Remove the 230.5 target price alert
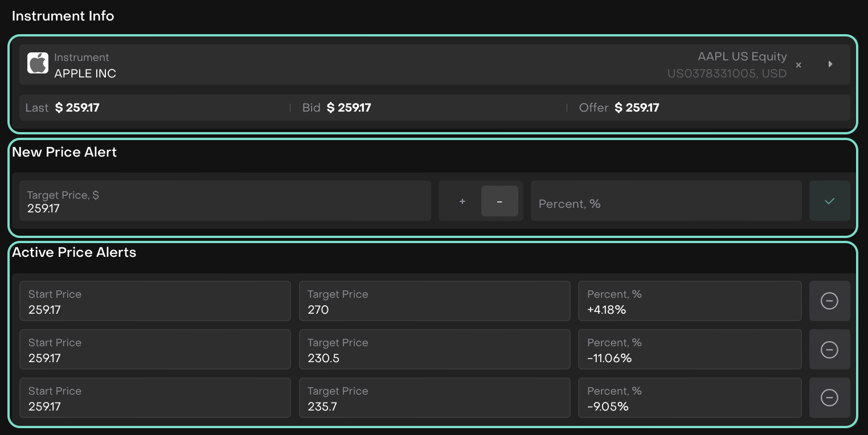868x435 pixels. [829, 350]
